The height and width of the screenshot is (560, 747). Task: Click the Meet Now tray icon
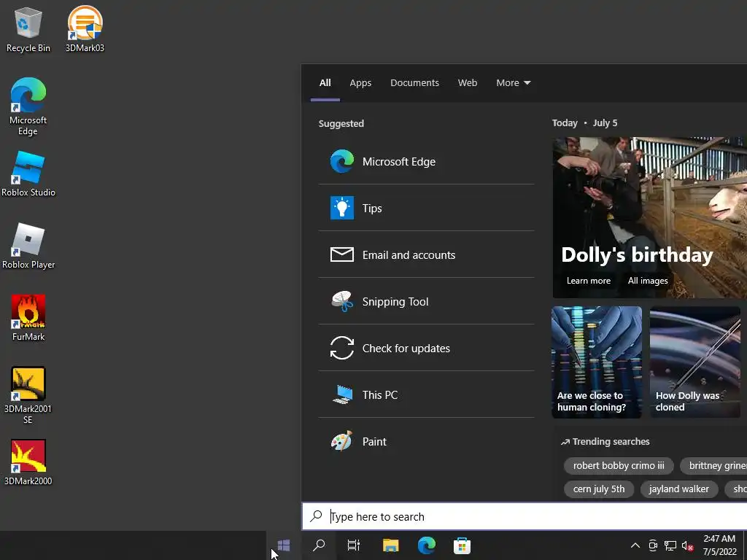coord(653,545)
